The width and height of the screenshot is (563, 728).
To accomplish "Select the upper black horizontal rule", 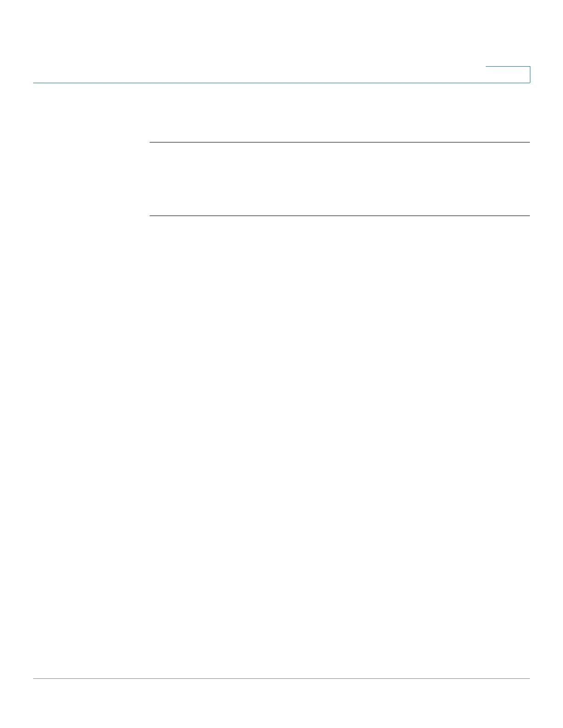I will pos(339,142).
